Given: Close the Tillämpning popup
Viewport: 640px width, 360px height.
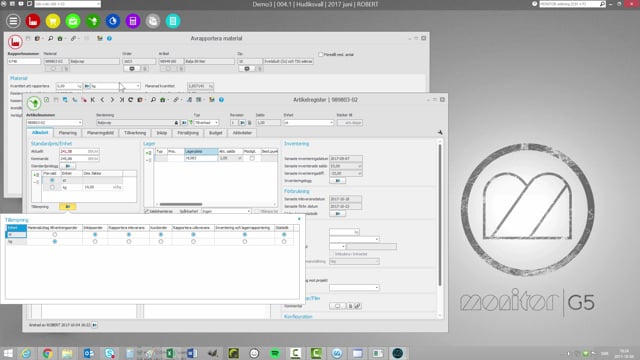Looking at the screenshot, I should coord(299,219).
